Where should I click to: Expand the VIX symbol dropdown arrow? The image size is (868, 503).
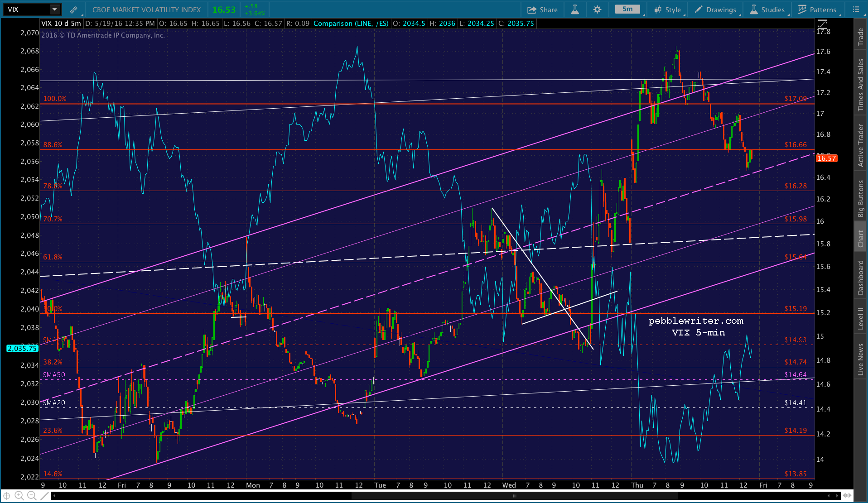54,10
